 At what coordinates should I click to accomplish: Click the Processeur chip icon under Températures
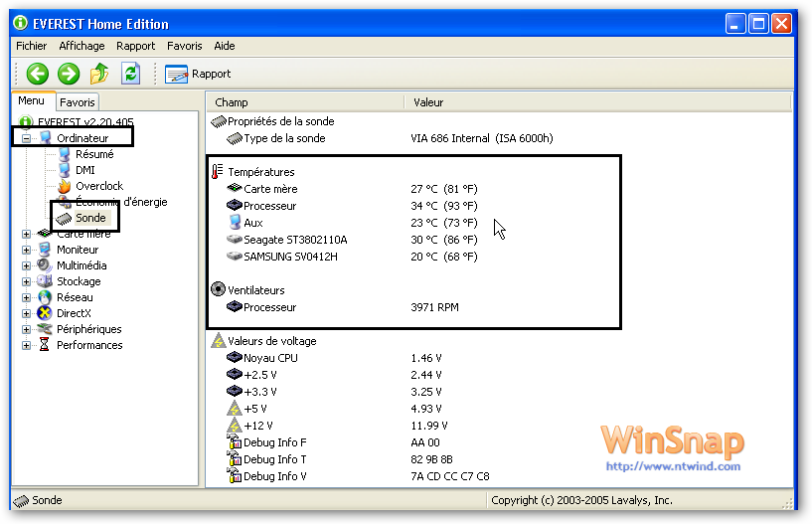tap(235, 205)
